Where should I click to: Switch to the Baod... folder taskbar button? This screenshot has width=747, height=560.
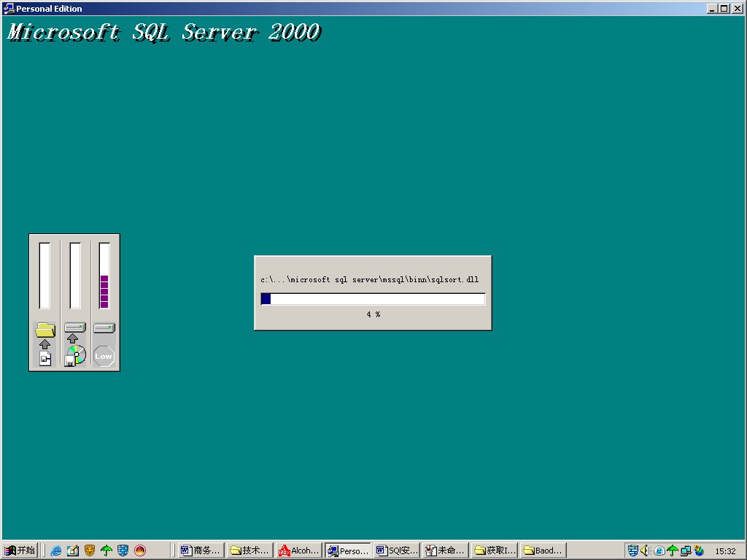(x=543, y=551)
